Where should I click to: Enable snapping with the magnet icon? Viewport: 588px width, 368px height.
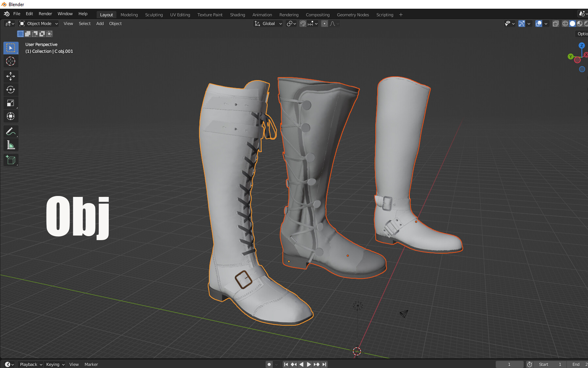pyautogui.click(x=303, y=24)
